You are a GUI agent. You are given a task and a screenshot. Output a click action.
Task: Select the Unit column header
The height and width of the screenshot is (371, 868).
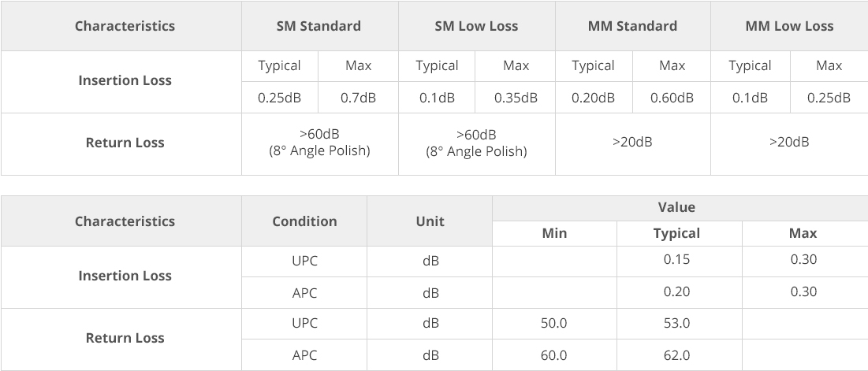point(430,221)
